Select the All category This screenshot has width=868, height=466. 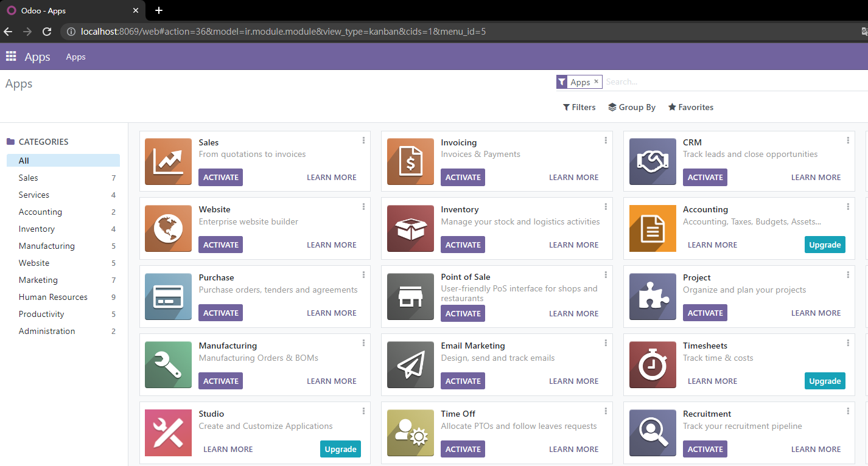click(x=63, y=161)
